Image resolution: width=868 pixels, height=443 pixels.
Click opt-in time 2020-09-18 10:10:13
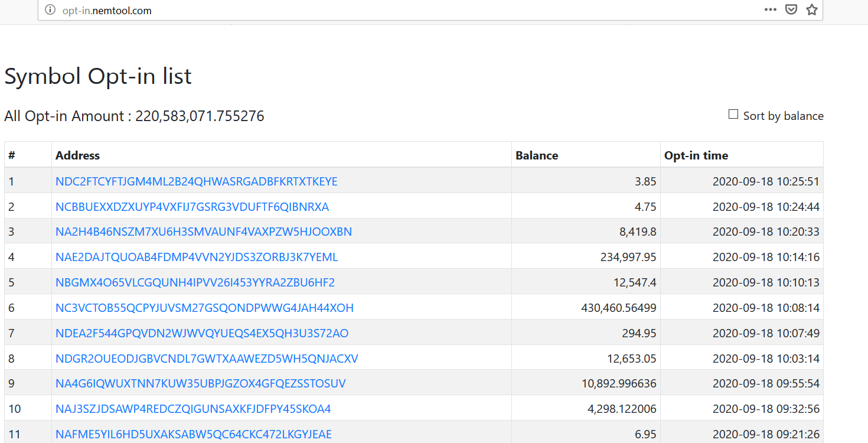tap(766, 282)
